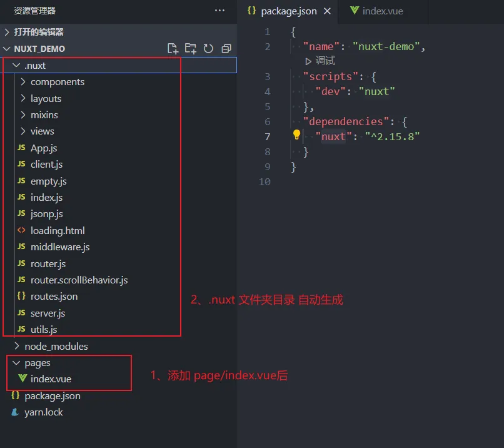This screenshot has width=504, height=448.
Task: Expand the components folder
Action: tap(57, 82)
